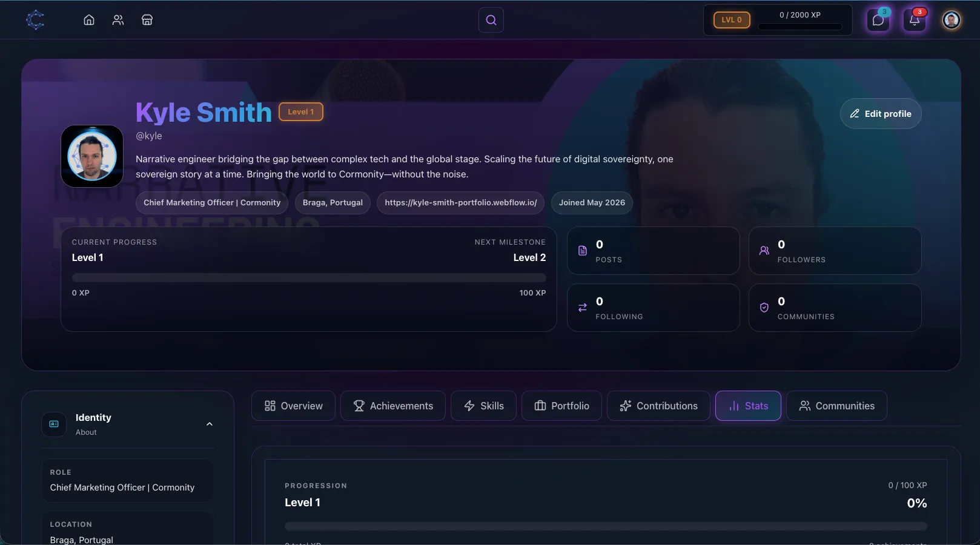Switch to the Skills tab
This screenshot has height=545, width=980.
483,406
